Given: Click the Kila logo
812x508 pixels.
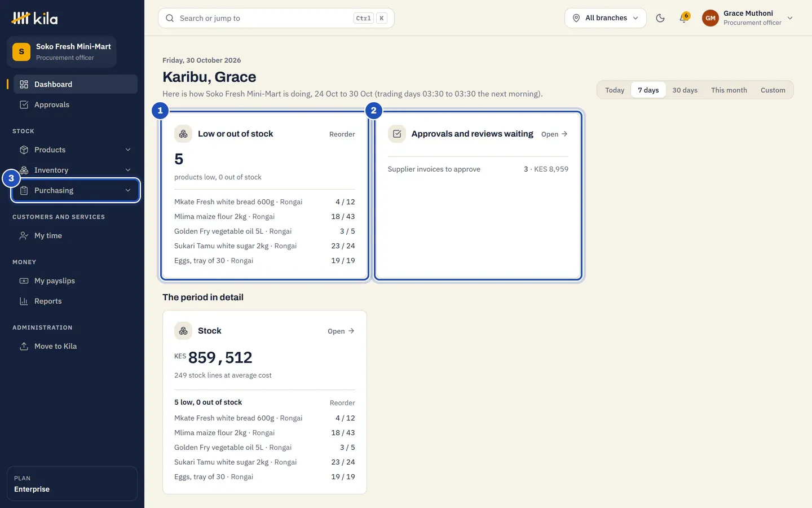Looking at the screenshot, I should pyautogui.click(x=34, y=19).
